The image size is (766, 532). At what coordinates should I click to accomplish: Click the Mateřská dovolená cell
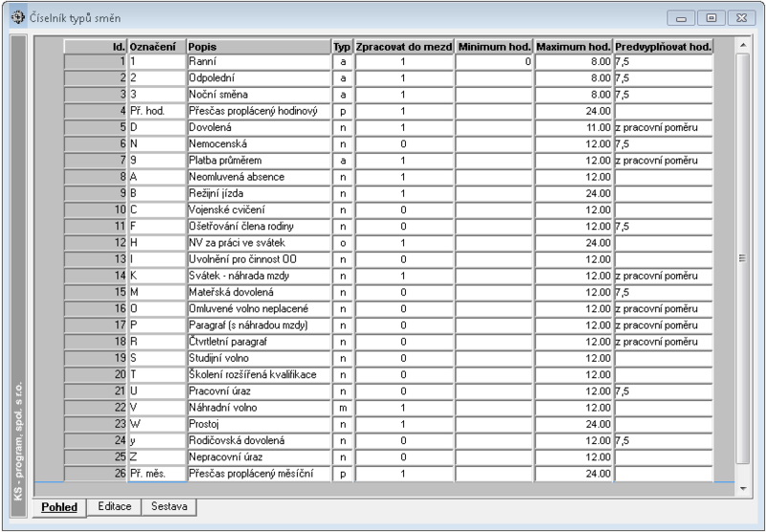coord(259,293)
